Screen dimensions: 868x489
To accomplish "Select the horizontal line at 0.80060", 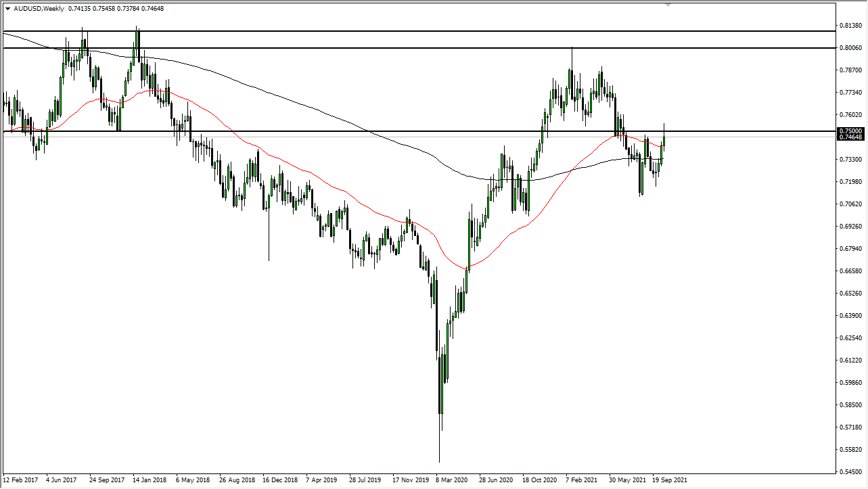I will tap(406, 48).
